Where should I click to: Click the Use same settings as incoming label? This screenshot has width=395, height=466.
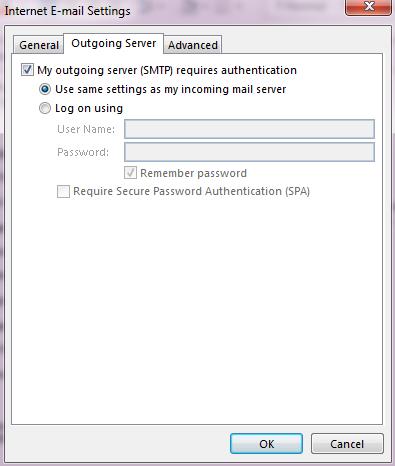coord(171,89)
